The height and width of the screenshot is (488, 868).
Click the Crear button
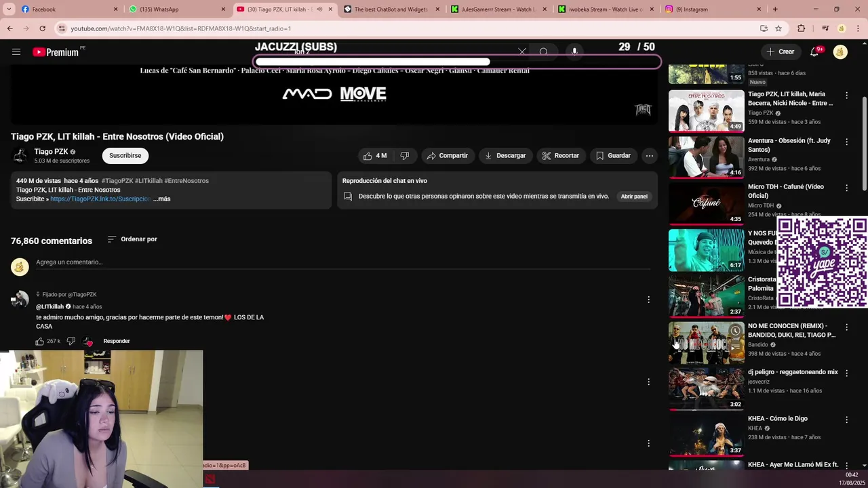(x=780, y=52)
